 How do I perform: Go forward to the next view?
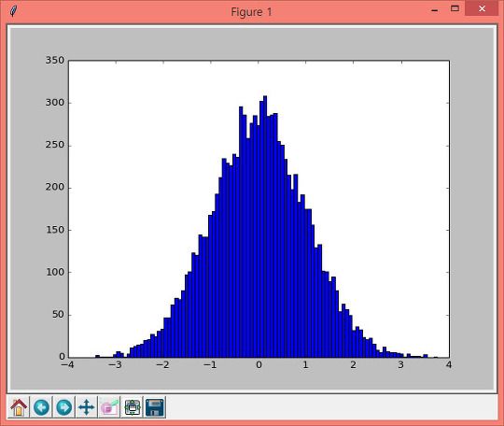click(64, 407)
